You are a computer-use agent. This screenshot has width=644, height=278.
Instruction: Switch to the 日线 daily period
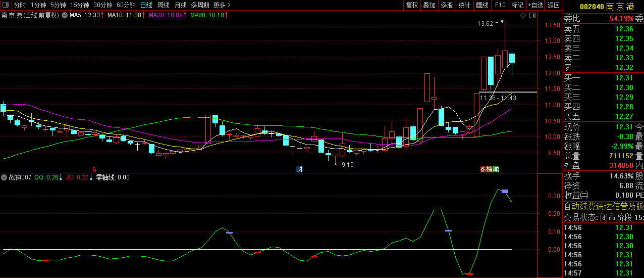[146, 5]
